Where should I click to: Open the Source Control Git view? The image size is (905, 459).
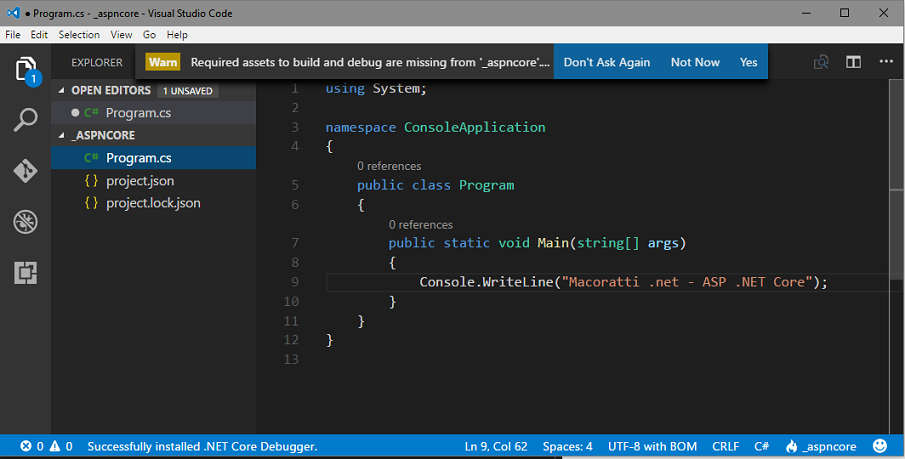coord(25,171)
